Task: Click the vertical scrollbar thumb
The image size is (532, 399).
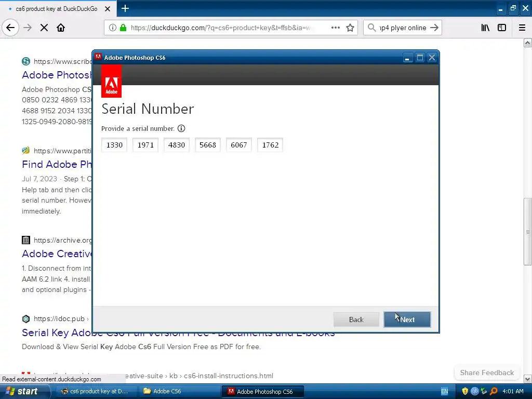Action: (x=528, y=232)
